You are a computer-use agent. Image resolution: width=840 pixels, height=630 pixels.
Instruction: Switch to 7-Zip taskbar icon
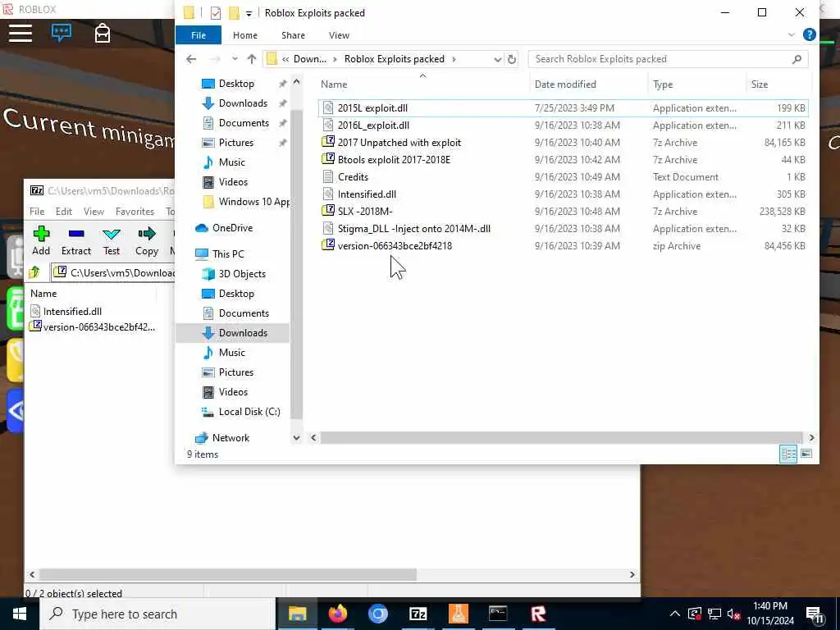pyautogui.click(x=418, y=614)
